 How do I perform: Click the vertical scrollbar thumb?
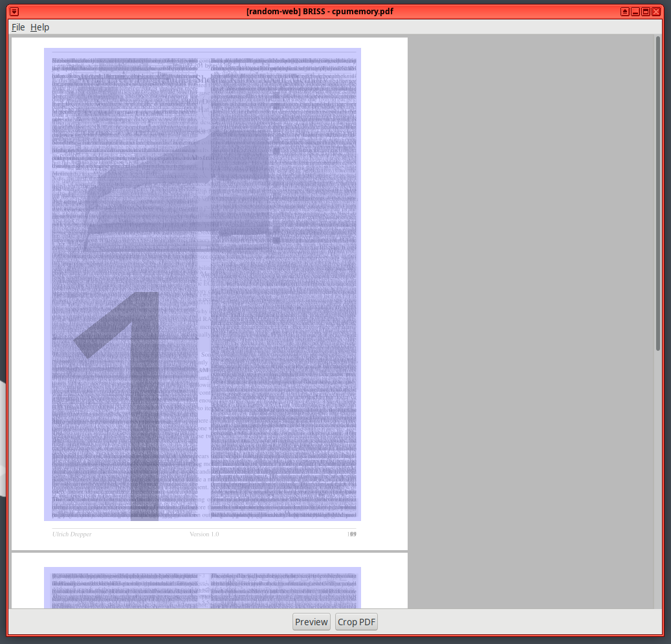(x=657, y=194)
